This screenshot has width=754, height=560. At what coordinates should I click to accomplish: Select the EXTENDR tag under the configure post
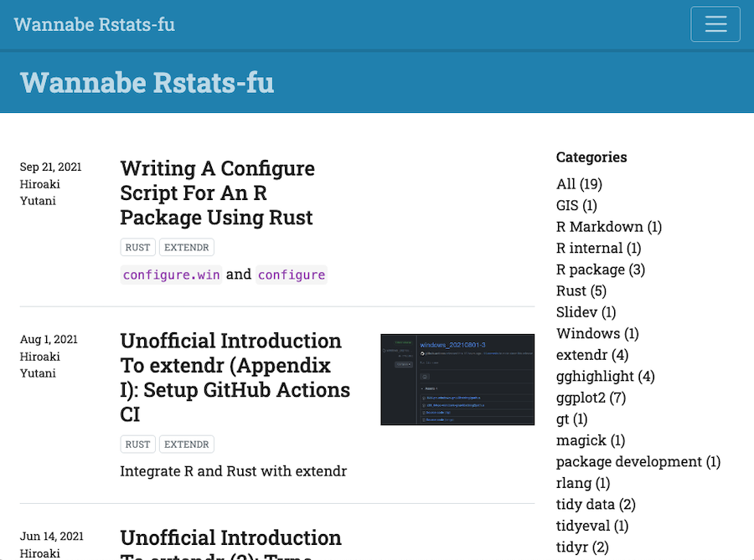pos(187,248)
